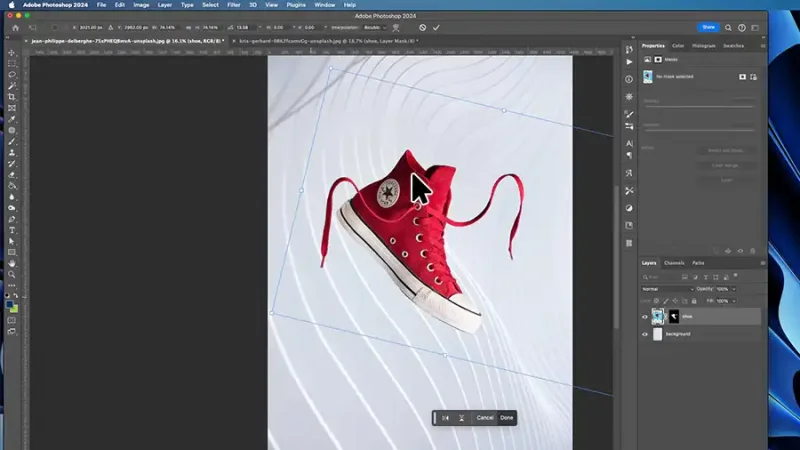Screen dimensions: 800x450
Task: Select the Hand tool
Action: point(12,264)
